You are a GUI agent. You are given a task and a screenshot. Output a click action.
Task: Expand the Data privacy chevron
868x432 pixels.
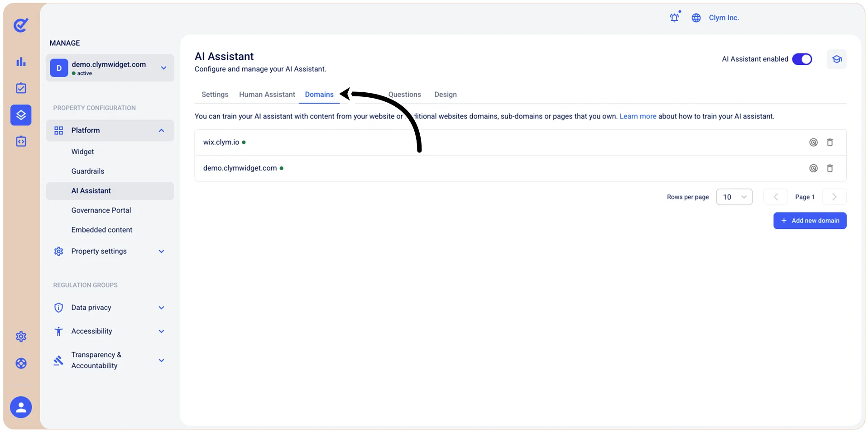(x=161, y=308)
